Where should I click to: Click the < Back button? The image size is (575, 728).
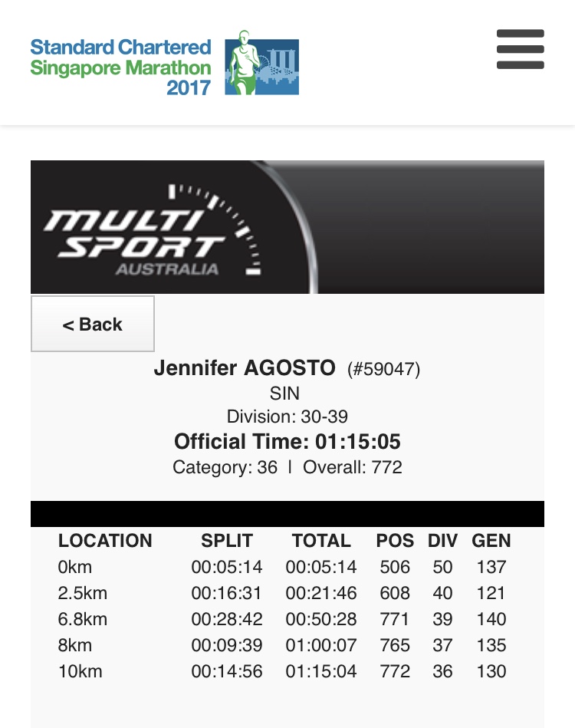click(x=93, y=324)
